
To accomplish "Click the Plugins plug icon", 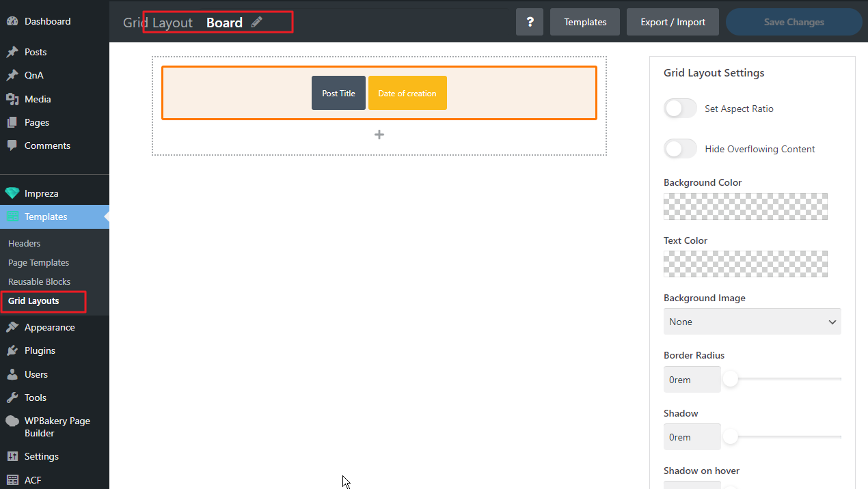I will click(12, 350).
